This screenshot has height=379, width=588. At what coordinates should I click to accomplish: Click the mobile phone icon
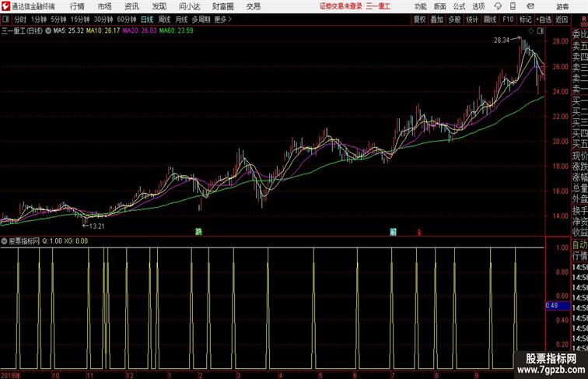pos(513,6)
